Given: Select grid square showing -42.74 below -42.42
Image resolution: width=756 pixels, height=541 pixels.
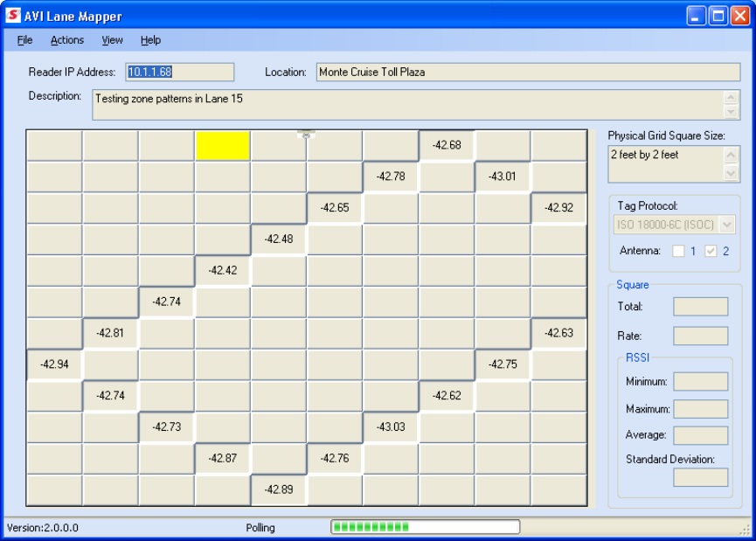Looking at the screenshot, I should (166, 302).
